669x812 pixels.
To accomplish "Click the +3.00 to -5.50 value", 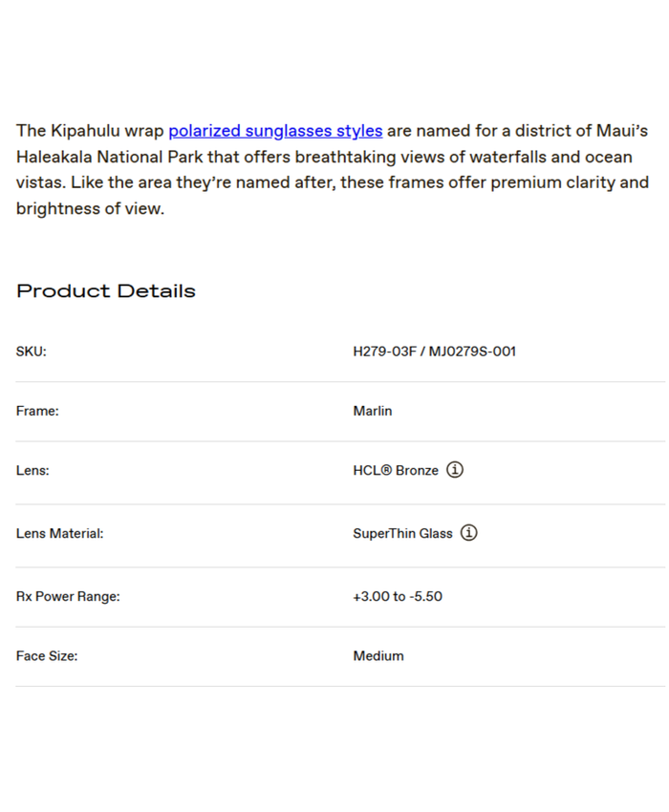I will [x=398, y=596].
